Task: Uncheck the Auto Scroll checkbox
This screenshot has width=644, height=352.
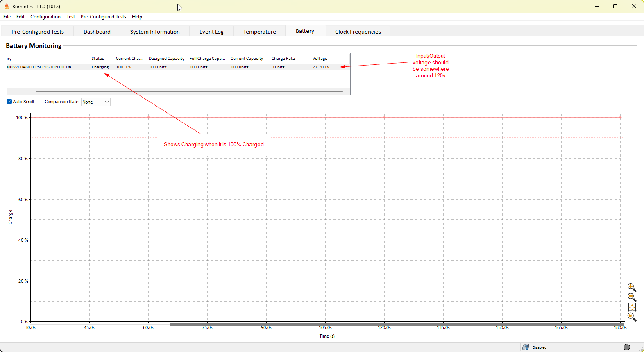Action: point(9,102)
